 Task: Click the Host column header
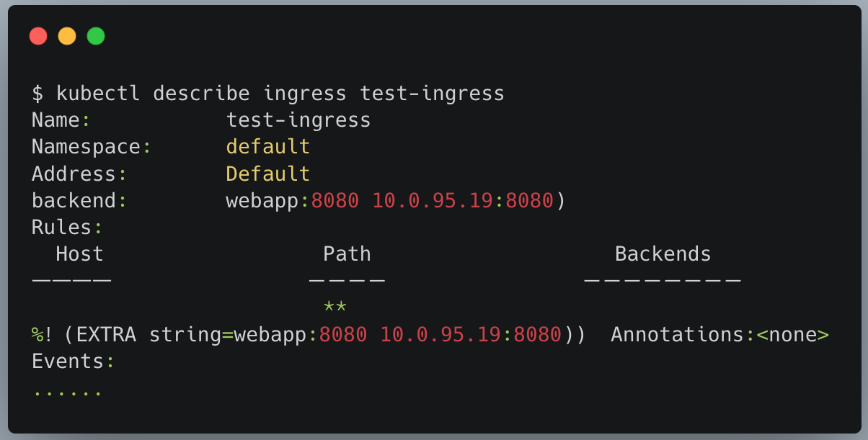click(79, 253)
